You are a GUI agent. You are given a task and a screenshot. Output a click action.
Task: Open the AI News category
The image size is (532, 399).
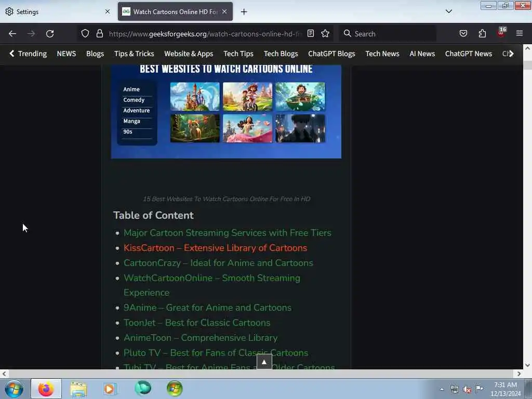[422, 54]
